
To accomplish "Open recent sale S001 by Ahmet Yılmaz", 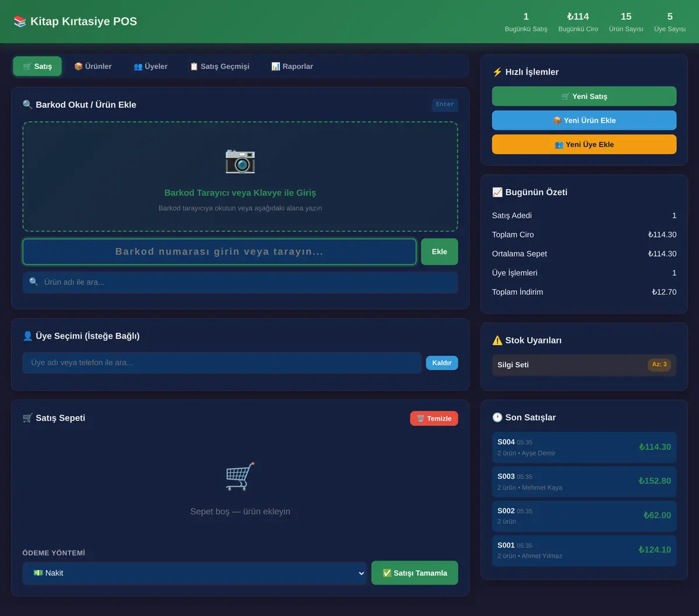I will click(584, 551).
